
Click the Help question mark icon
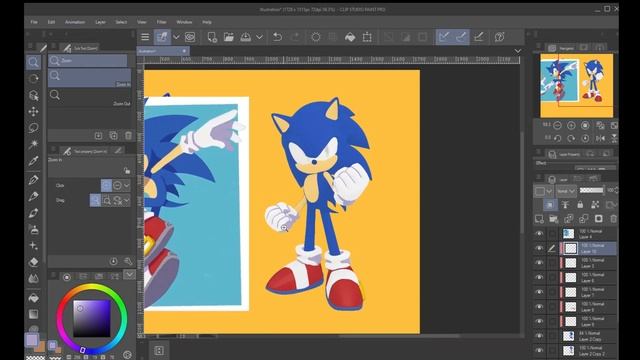(500, 37)
